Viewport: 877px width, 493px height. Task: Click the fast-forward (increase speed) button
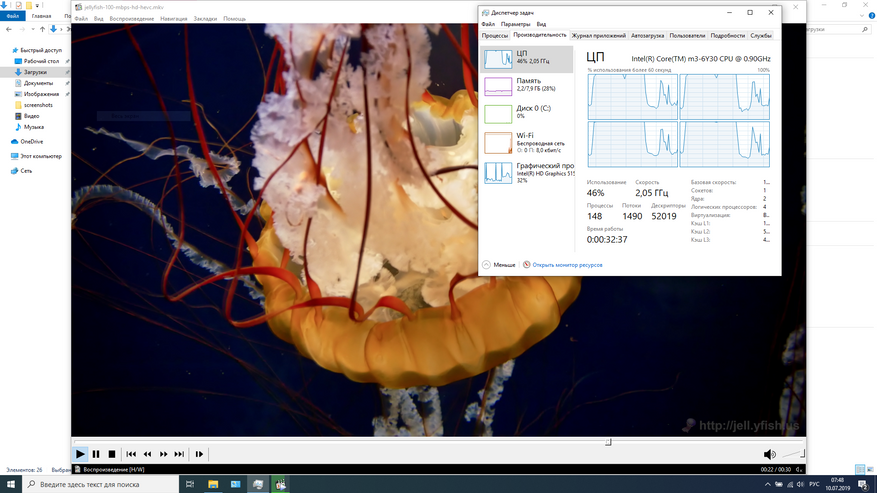click(164, 454)
